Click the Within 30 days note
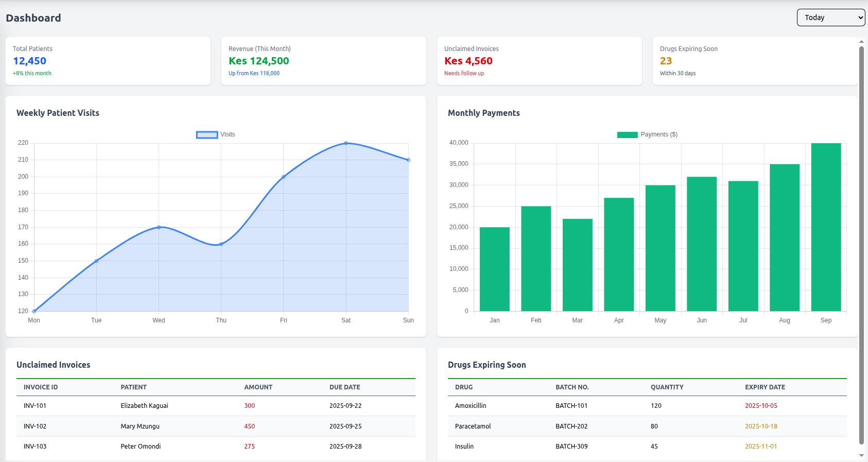The height and width of the screenshot is (462, 868). coord(678,73)
